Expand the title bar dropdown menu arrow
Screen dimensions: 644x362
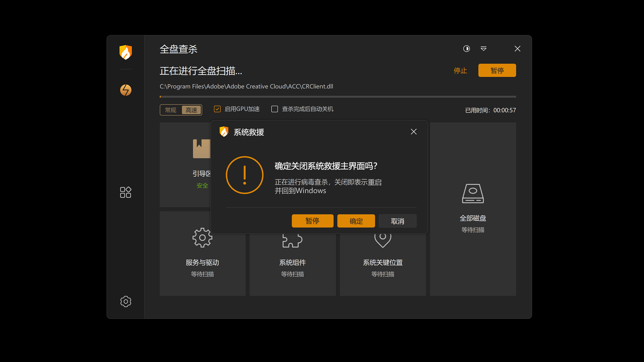click(483, 49)
